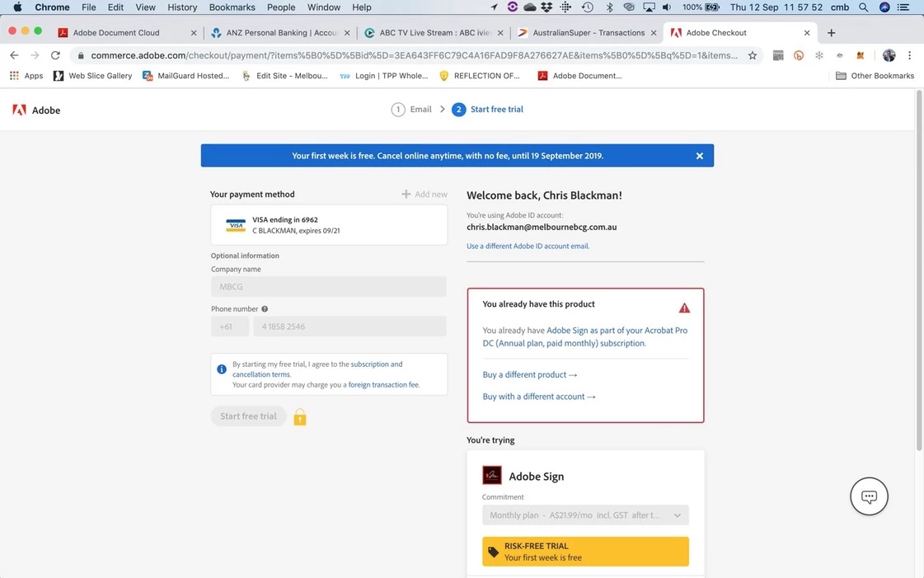The height and width of the screenshot is (578, 924).
Task: Click the address bar URL
Action: [x=414, y=55]
